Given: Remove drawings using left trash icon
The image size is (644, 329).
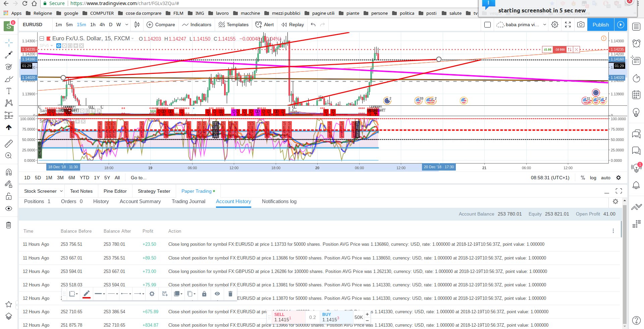Looking at the screenshot, I should pos(9,225).
